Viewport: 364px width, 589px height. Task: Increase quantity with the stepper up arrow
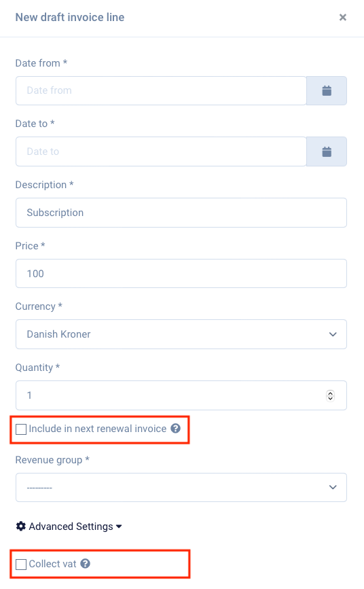[x=330, y=393]
